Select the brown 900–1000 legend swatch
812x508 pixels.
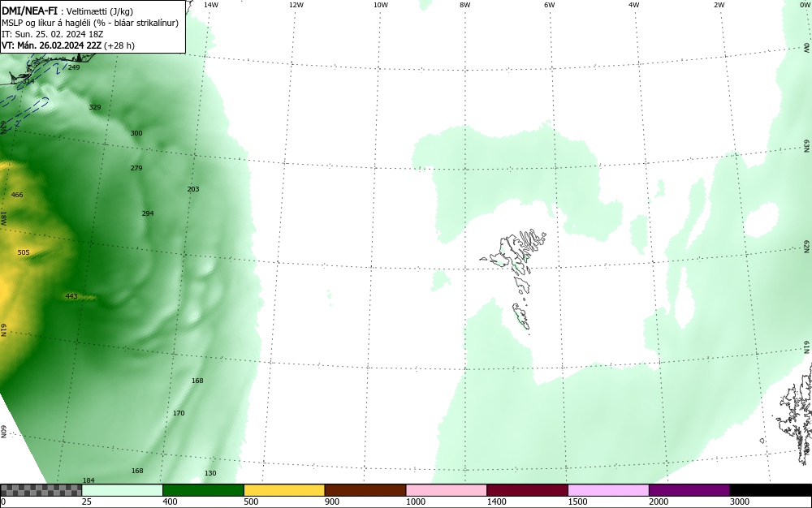coord(365,490)
